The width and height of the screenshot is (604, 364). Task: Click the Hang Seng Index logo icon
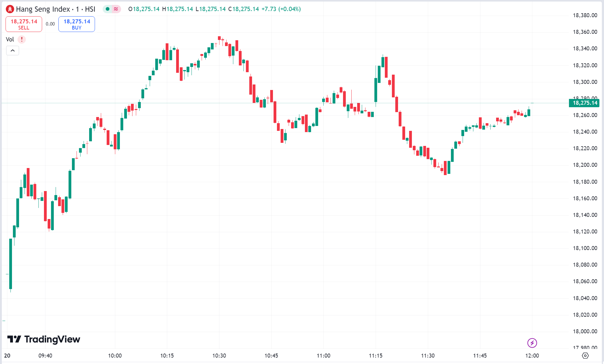[10, 9]
